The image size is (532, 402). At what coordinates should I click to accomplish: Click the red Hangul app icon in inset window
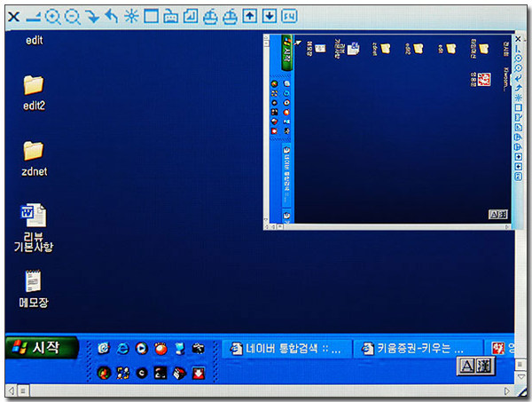pos(484,79)
